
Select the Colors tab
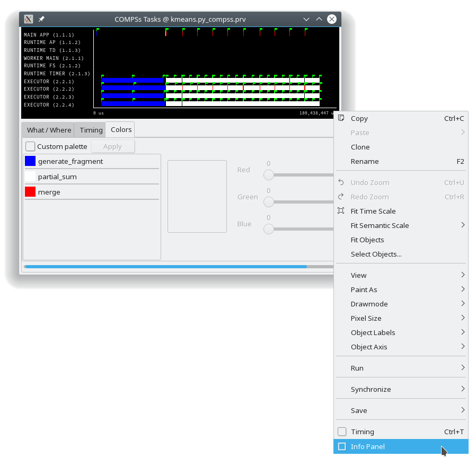[121, 129]
